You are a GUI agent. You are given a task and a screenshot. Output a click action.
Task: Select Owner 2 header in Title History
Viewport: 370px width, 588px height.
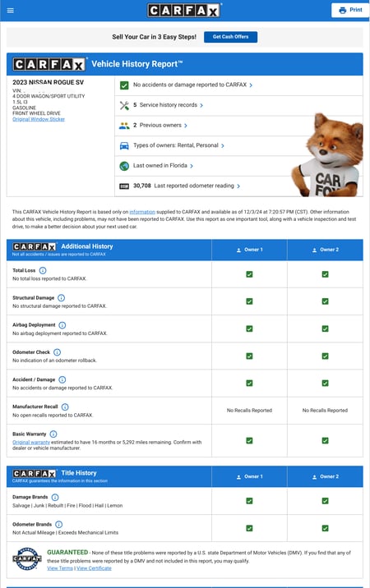[x=326, y=476]
